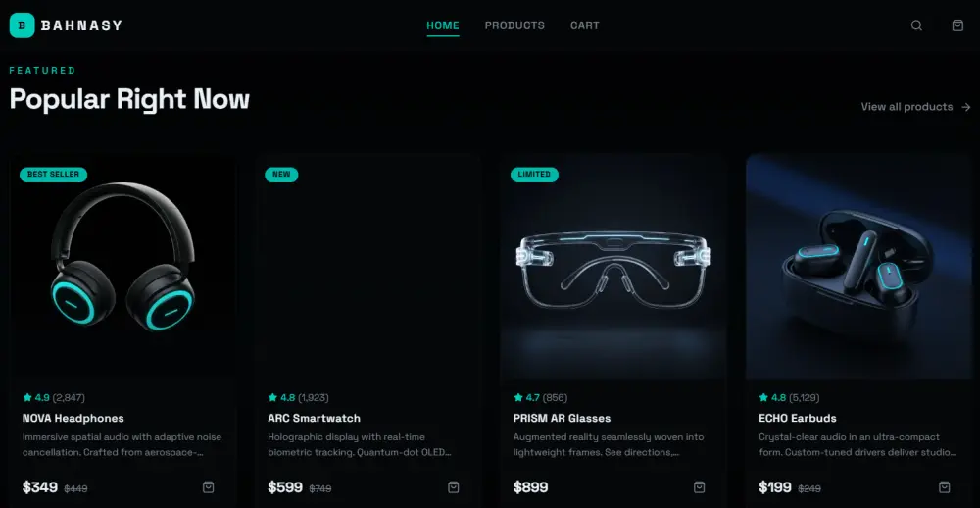Screen dimensions: 980x508
Task: Add ECHO Earbuds to cart via bag icon
Action: [945, 486]
